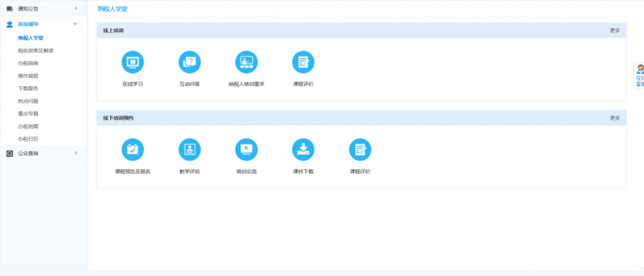The image size is (644, 276).
Task: Open 课程评价 in the 线上培训 section
Action: (303, 62)
